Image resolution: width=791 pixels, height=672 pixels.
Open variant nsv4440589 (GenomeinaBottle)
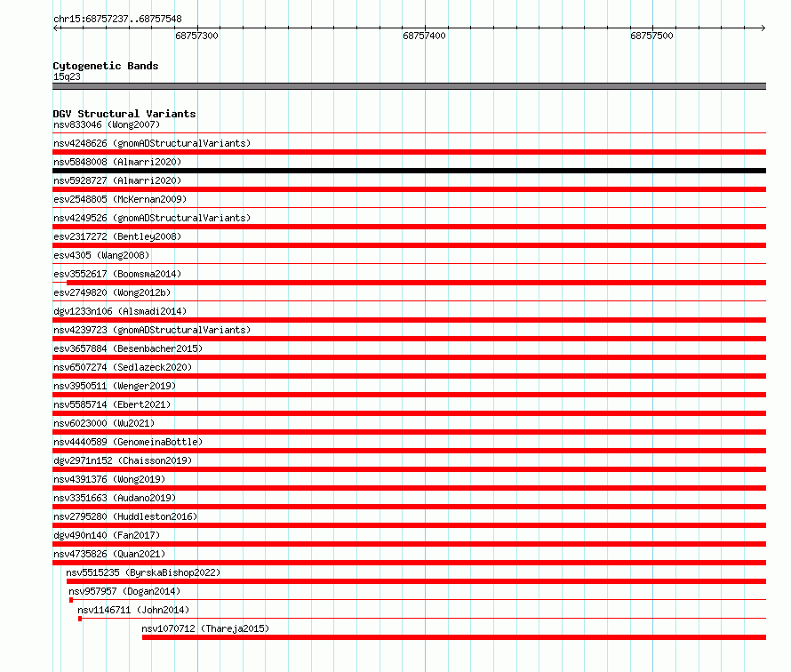pos(128,442)
